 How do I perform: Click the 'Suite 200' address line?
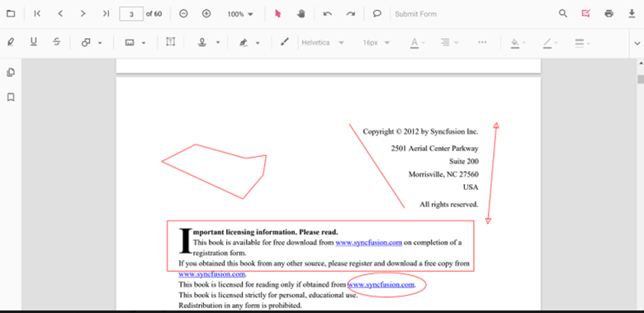(x=464, y=161)
